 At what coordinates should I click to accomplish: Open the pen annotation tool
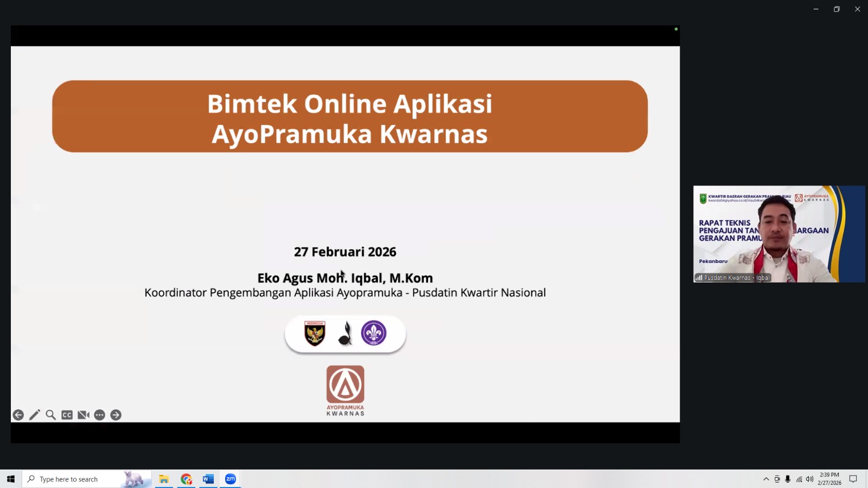click(x=34, y=415)
